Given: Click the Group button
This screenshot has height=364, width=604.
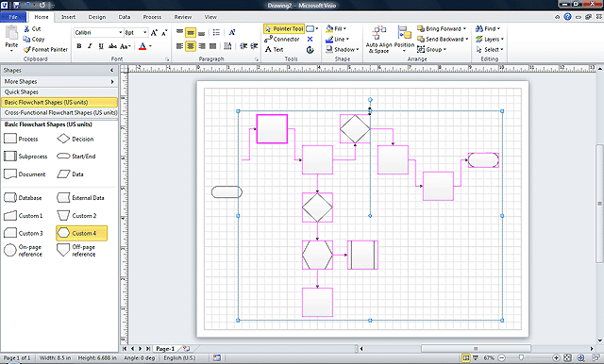Looking at the screenshot, I should coord(432,50).
